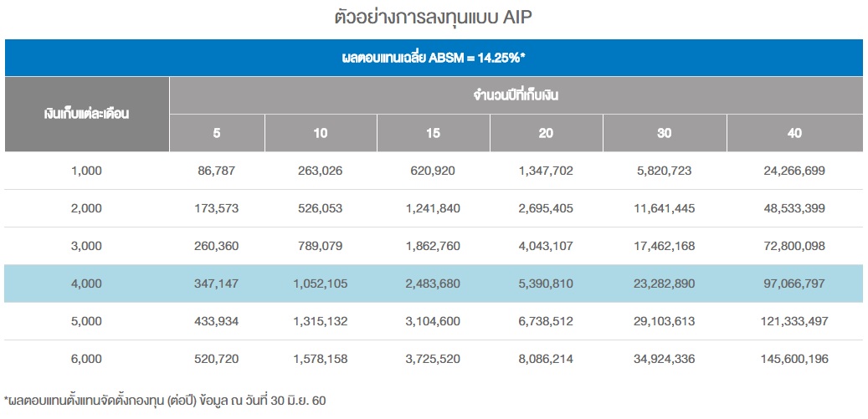
Task: Select cell value 526,053
Action: click(x=321, y=208)
